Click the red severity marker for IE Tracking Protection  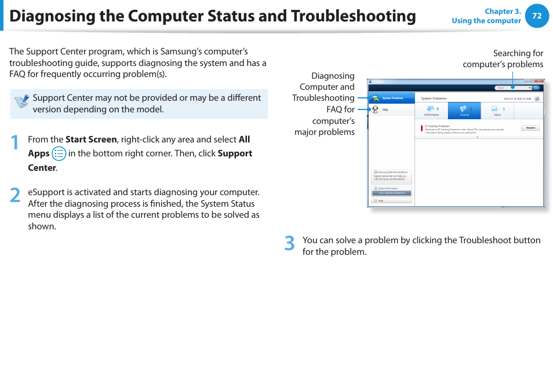(x=421, y=129)
